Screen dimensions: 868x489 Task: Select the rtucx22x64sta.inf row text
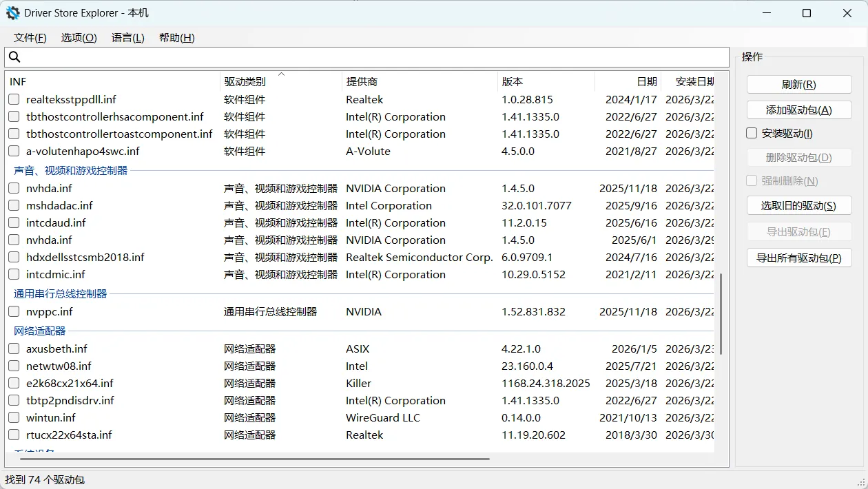[69, 435]
